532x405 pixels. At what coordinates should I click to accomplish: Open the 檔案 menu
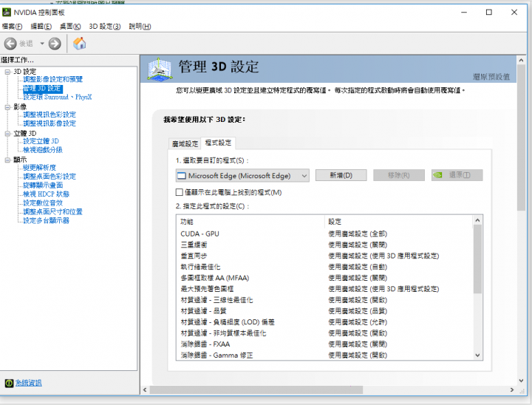tap(13, 27)
